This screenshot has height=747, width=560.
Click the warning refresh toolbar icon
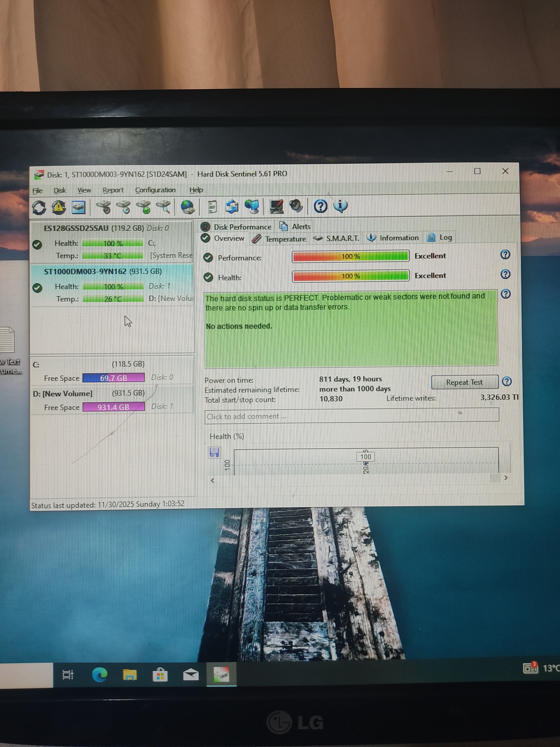[59, 207]
